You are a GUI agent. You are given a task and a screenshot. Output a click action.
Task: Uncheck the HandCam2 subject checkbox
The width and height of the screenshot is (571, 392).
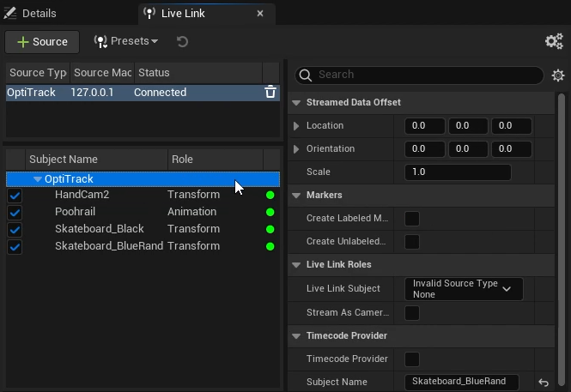point(15,196)
